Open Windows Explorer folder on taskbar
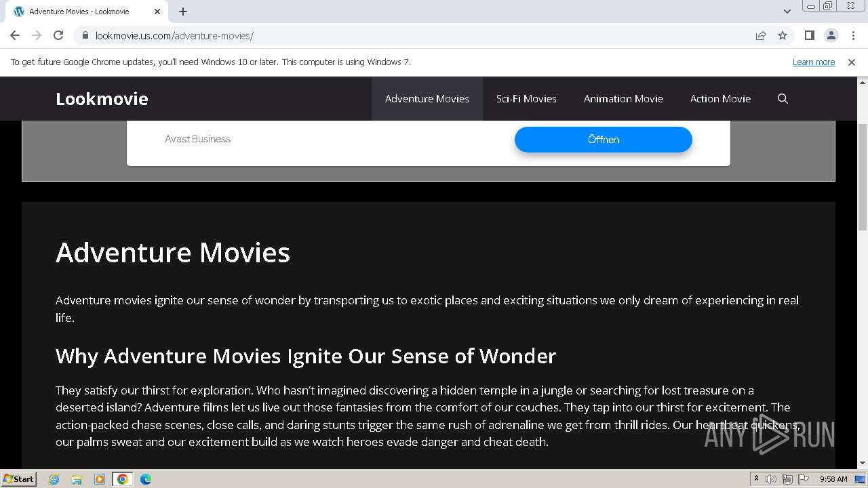This screenshot has width=868, height=488. tap(77, 479)
